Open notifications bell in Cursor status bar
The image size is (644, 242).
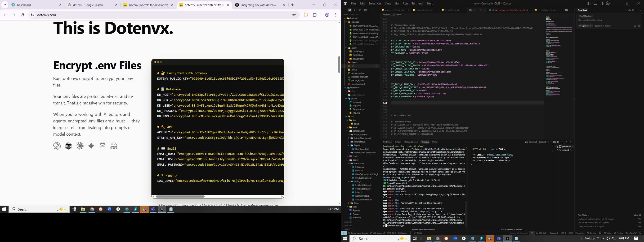pos(640,233)
